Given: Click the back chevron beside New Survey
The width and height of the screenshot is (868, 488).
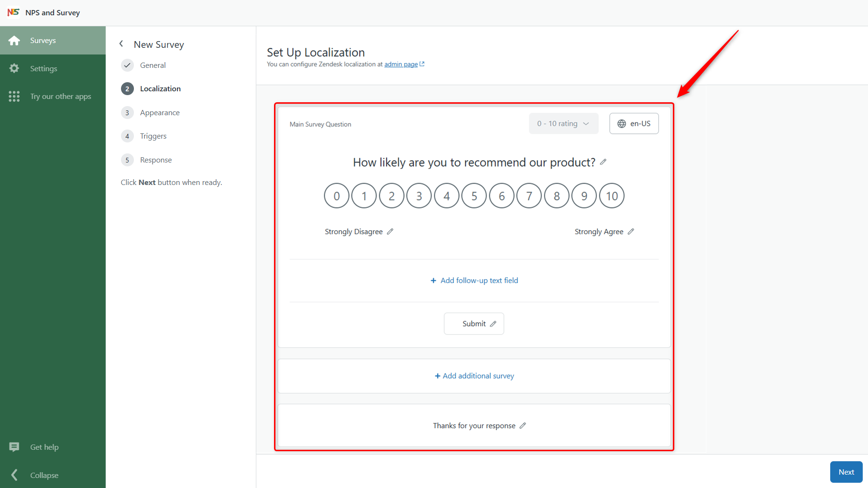Looking at the screenshot, I should point(121,43).
